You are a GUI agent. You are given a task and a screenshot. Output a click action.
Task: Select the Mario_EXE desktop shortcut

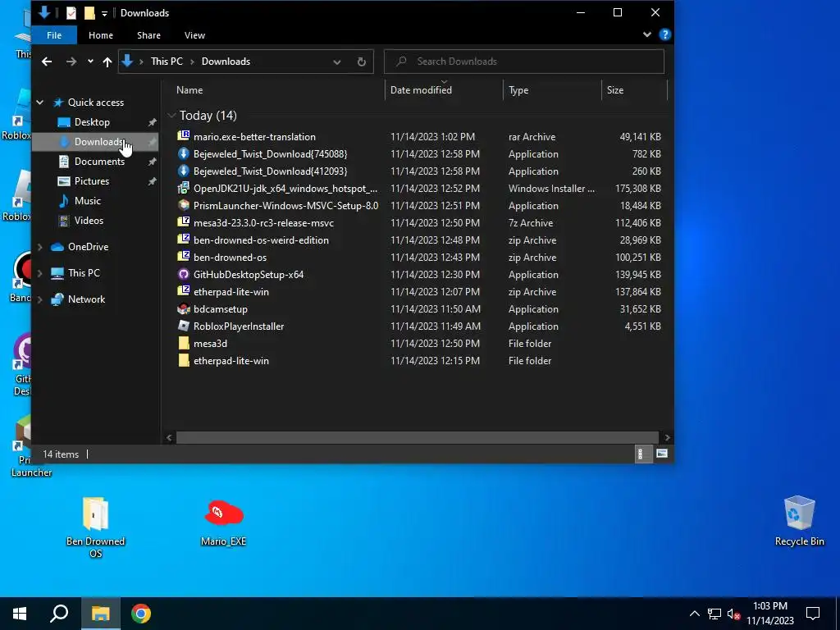(223, 523)
